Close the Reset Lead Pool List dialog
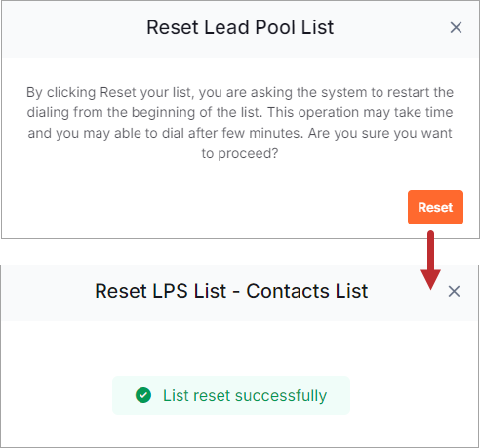 (x=456, y=27)
